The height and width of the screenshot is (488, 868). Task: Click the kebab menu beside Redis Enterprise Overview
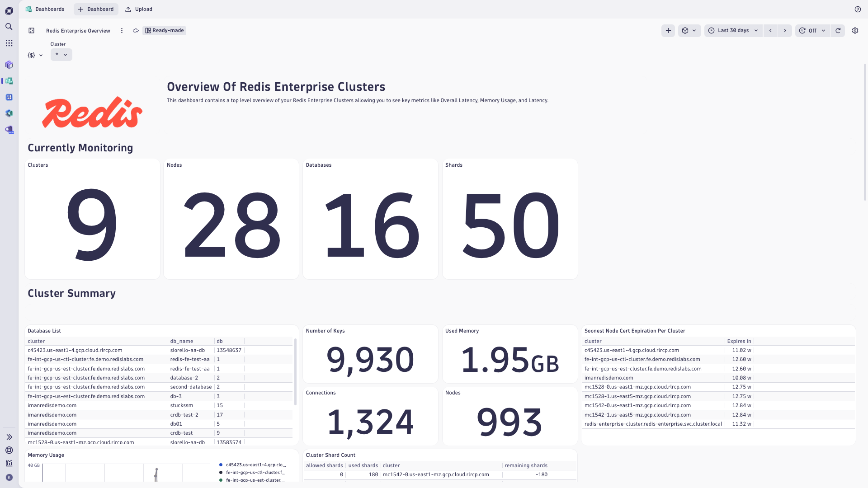(122, 31)
